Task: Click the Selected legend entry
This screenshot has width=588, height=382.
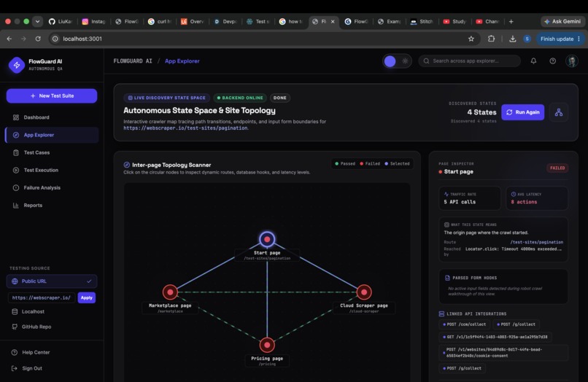Action: click(397, 164)
